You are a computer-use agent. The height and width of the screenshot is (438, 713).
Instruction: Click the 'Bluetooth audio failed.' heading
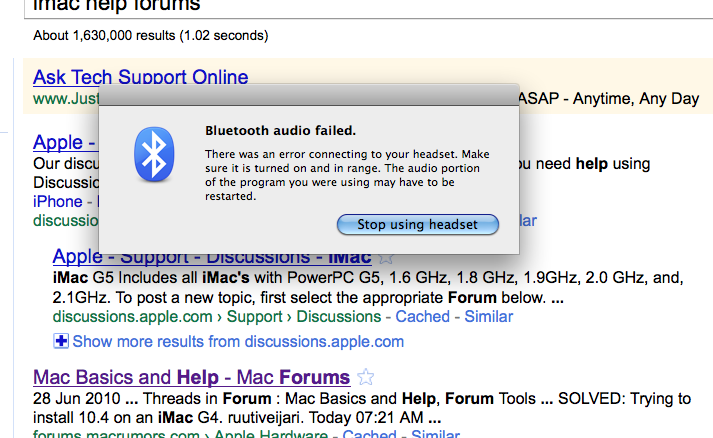point(280,131)
